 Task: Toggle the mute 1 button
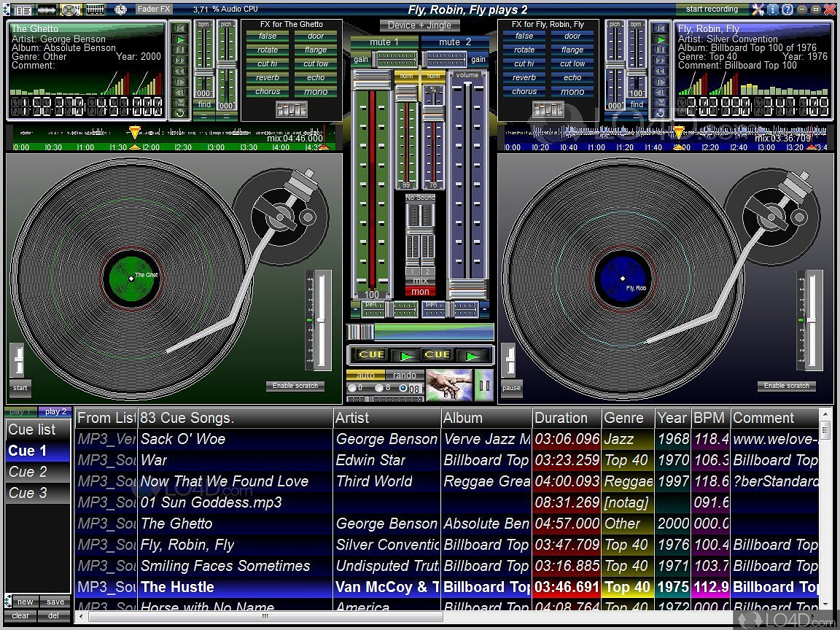[x=384, y=42]
